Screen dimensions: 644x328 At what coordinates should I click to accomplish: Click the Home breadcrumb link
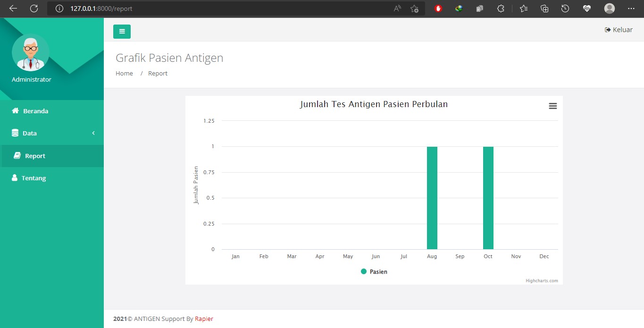124,74
